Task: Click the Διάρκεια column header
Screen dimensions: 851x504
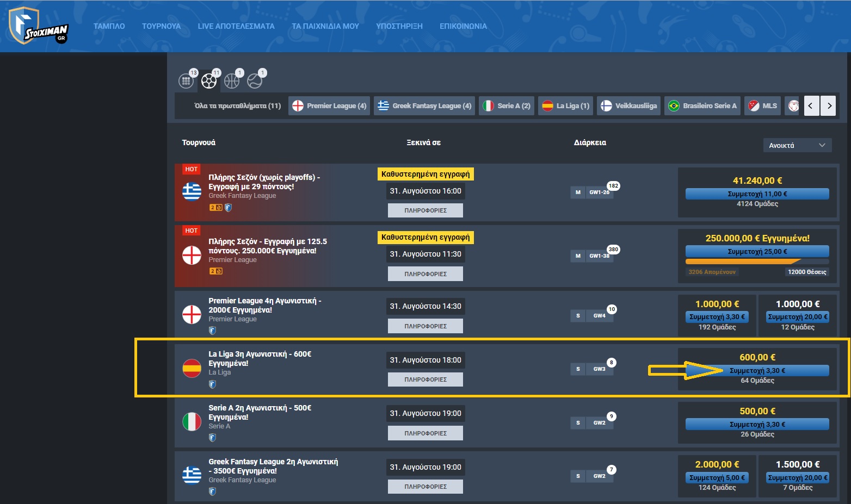Action: pyautogui.click(x=590, y=142)
